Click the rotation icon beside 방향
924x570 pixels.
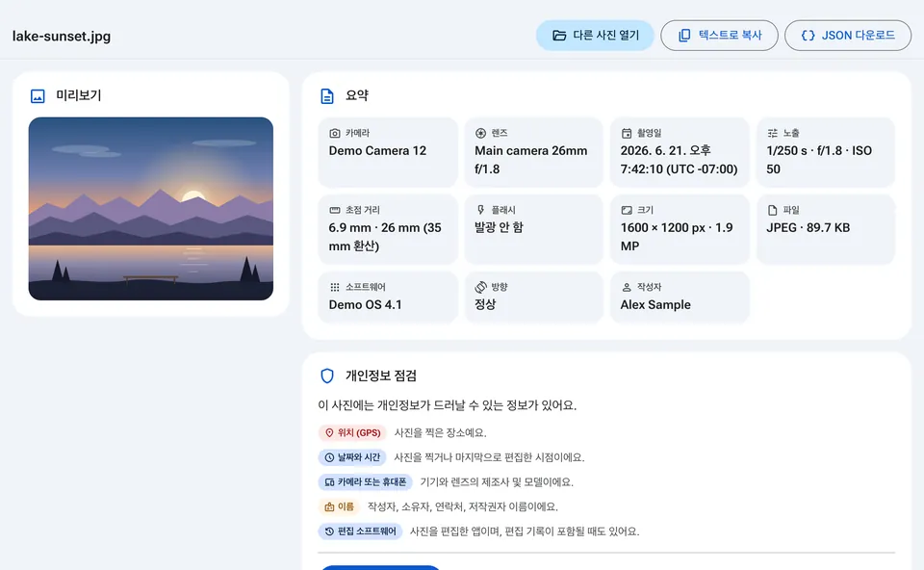pos(481,287)
